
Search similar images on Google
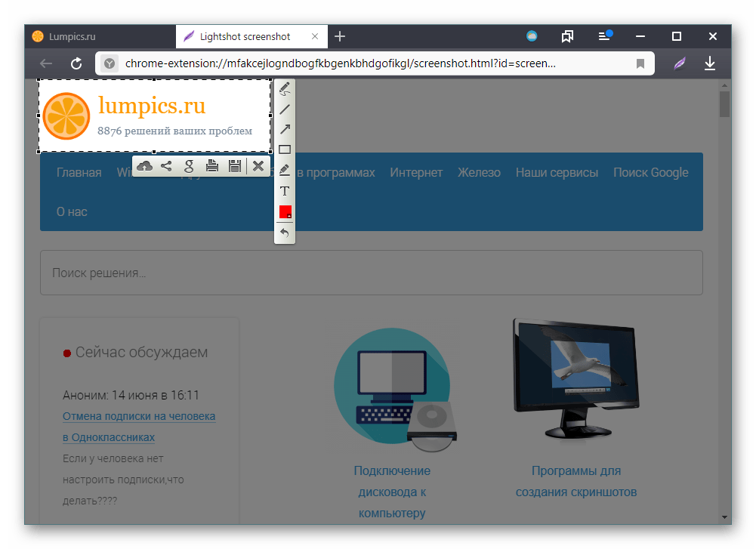point(189,166)
